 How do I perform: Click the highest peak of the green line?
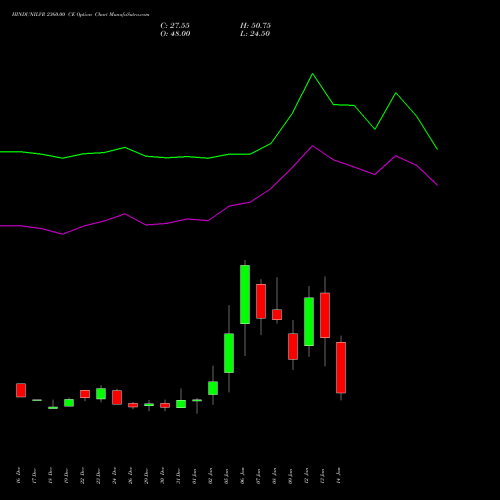pyautogui.click(x=313, y=74)
